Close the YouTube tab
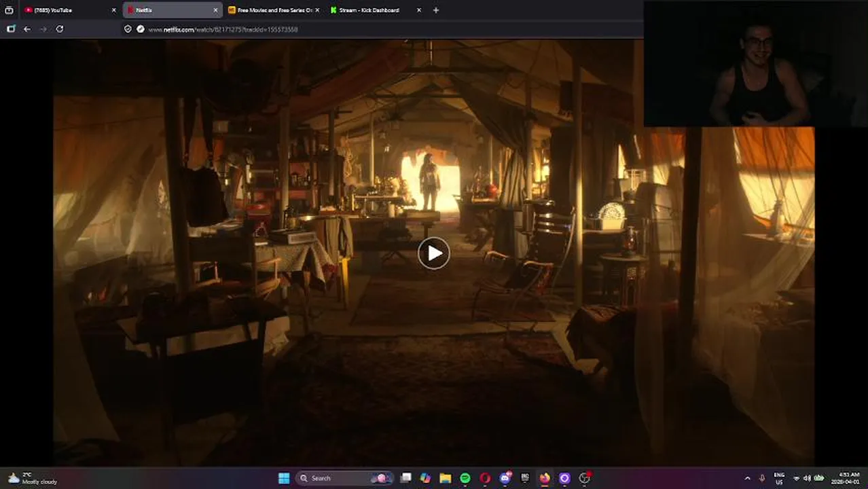The height and width of the screenshot is (489, 868). 113,10
